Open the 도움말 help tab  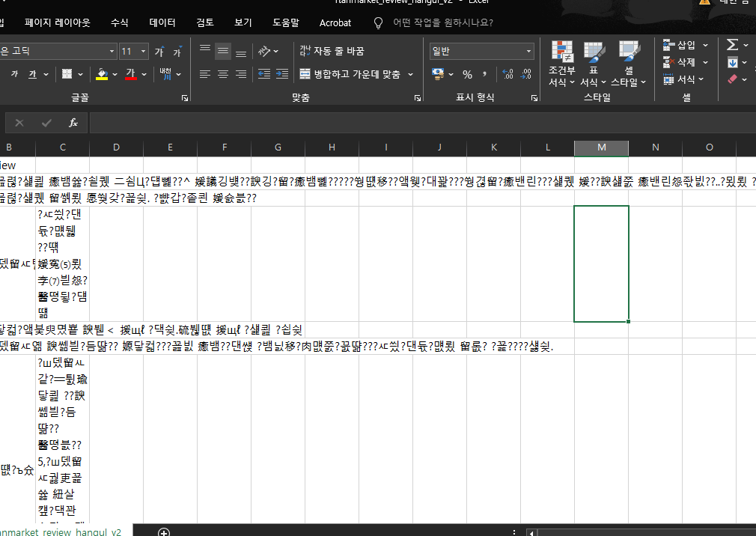coord(285,22)
